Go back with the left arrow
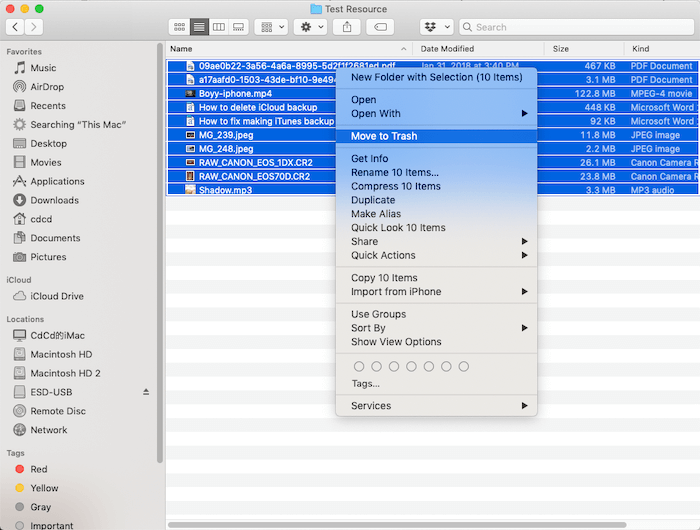The width and height of the screenshot is (700, 530). point(15,27)
